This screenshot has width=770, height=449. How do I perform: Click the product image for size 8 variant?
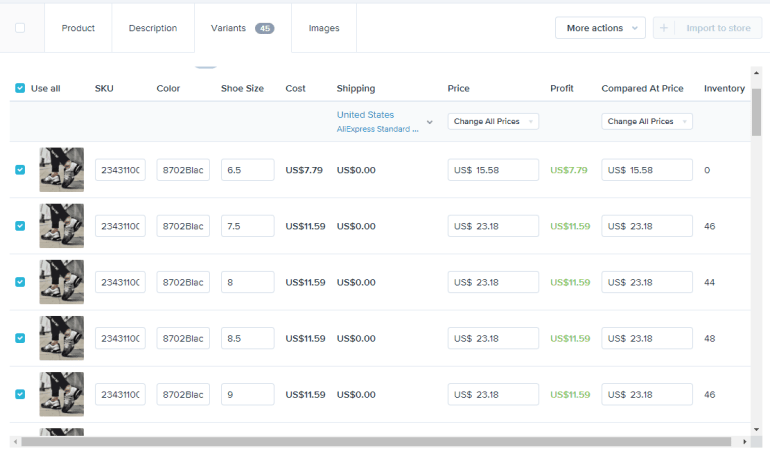pyautogui.click(x=61, y=282)
